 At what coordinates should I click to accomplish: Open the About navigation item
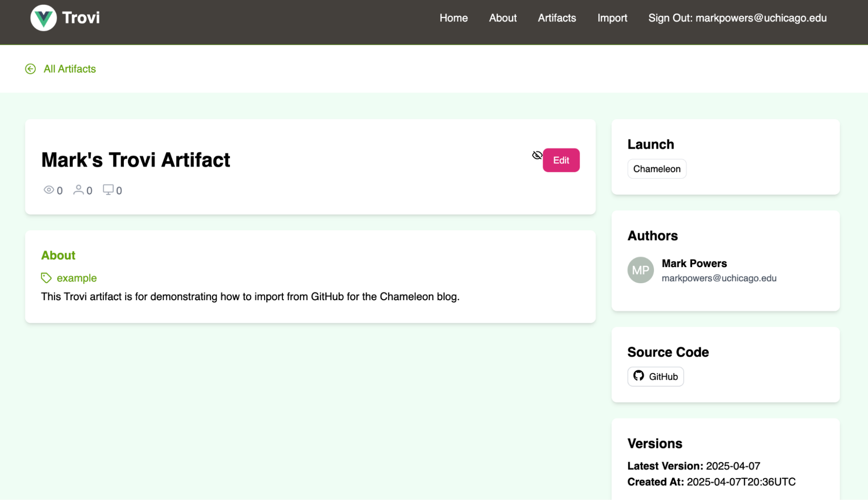pos(503,18)
